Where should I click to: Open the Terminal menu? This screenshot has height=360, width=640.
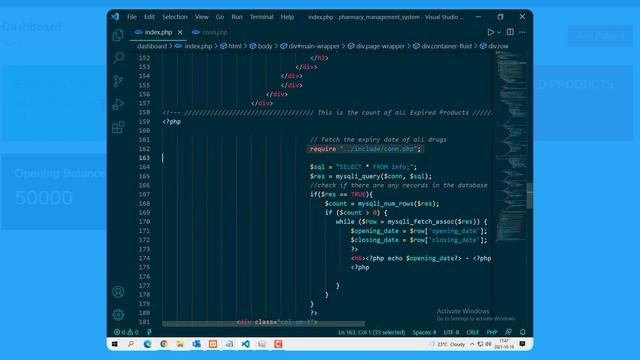[x=262, y=17]
